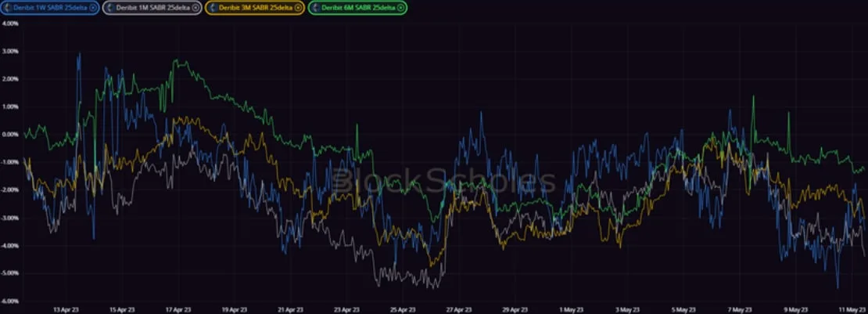Select the Deribit 1W SABR 25delta series label

(x=50, y=8)
